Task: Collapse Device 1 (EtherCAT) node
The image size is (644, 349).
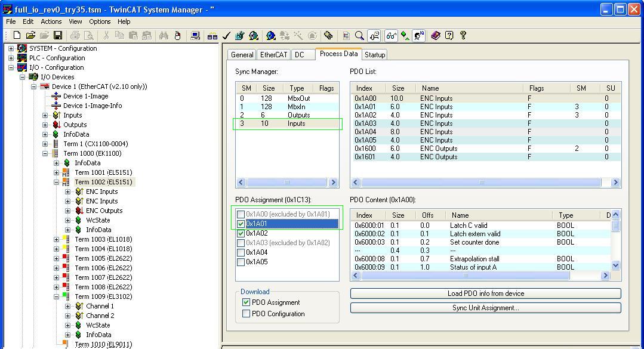Action: pyautogui.click(x=33, y=87)
